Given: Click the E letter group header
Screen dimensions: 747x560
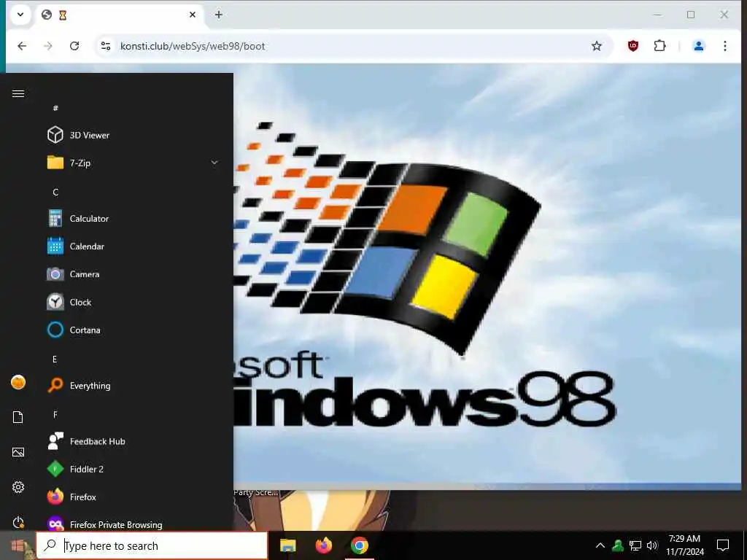Looking at the screenshot, I should pos(55,359).
